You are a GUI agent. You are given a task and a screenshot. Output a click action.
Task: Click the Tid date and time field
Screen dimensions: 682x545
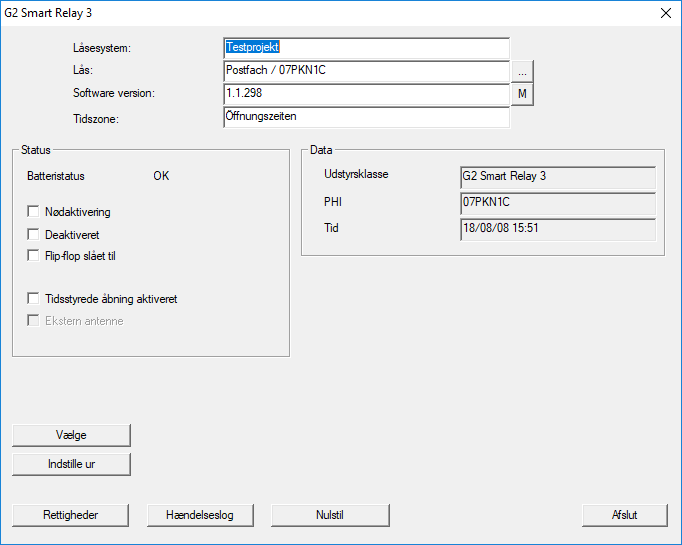click(557, 230)
